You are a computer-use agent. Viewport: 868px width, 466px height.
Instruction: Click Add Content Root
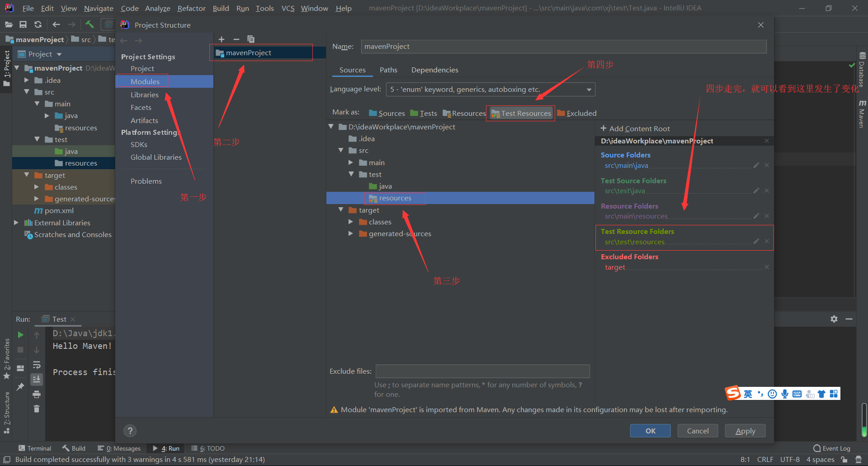coord(635,128)
